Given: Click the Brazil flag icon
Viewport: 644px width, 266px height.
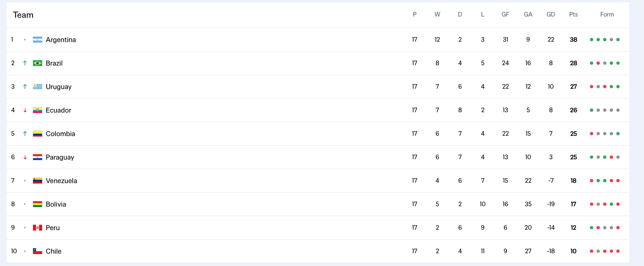Looking at the screenshot, I should [38, 63].
